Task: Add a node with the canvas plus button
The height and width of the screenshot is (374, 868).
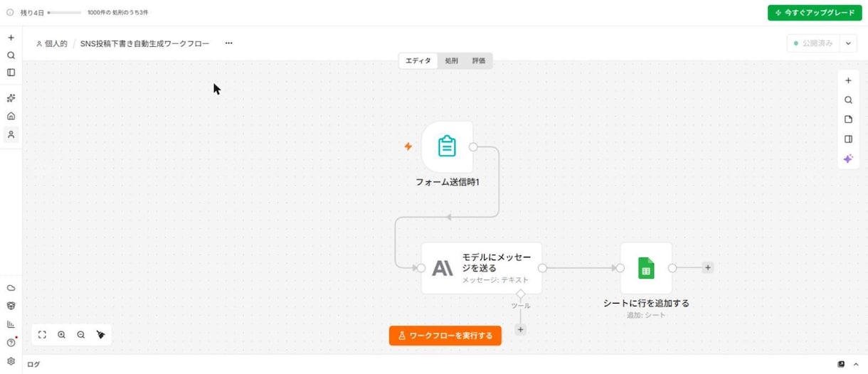Action: tap(848, 80)
